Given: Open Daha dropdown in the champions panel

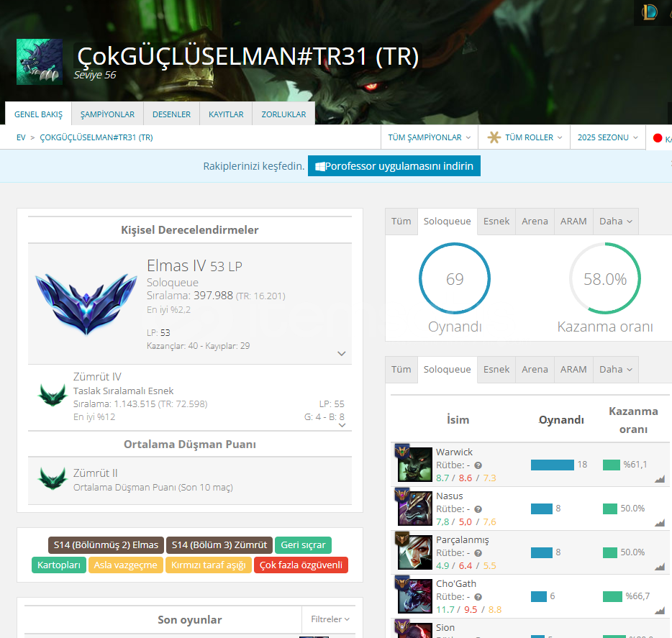Looking at the screenshot, I should [615, 369].
